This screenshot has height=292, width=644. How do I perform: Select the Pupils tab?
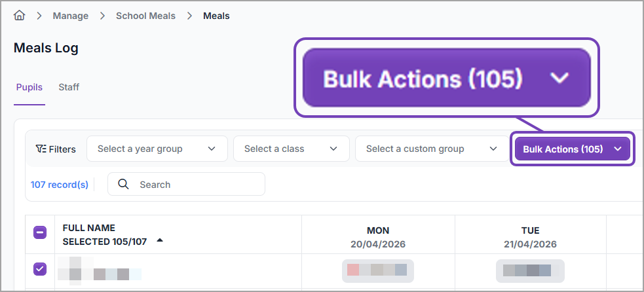point(29,87)
